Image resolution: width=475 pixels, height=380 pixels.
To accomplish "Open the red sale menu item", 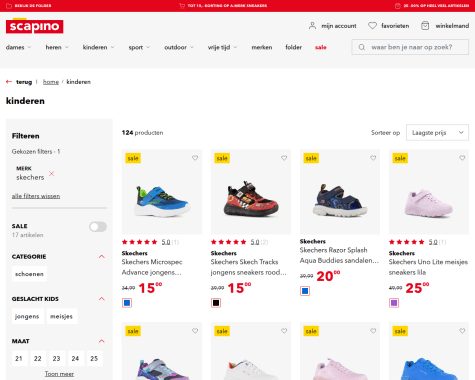I will (321, 47).
